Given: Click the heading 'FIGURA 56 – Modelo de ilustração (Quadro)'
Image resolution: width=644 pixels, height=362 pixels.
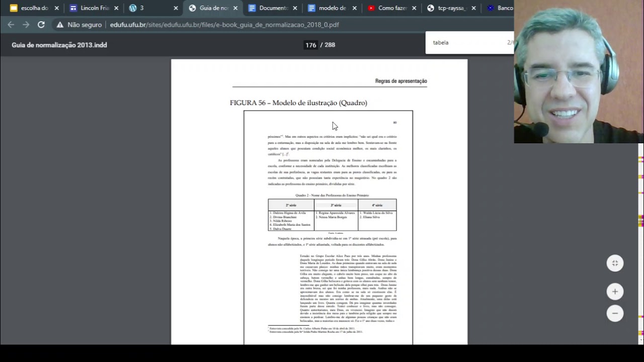Looking at the screenshot, I should coord(298,103).
